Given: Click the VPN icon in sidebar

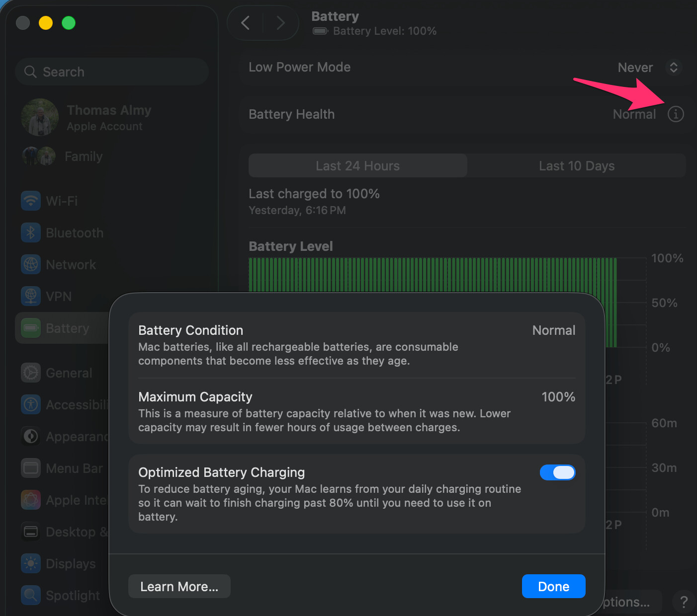Looking at the screenshot, I should 31,297.
